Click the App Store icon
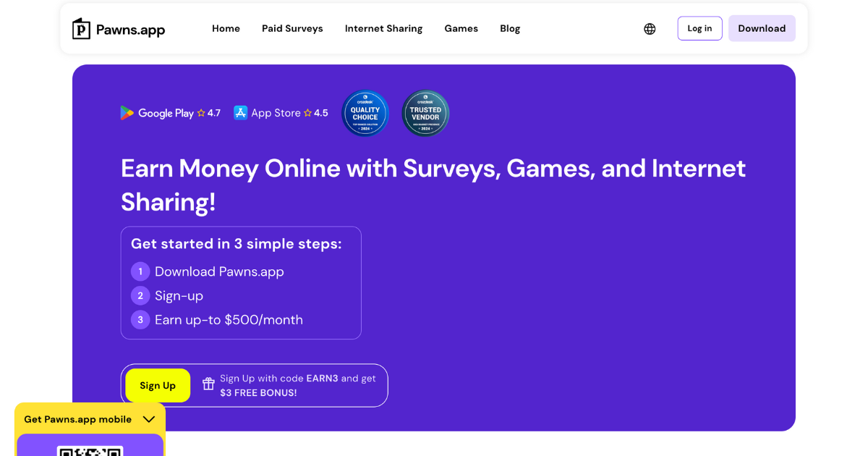The height and width of the screenshot is (456, 868). [x=241, y=113]
